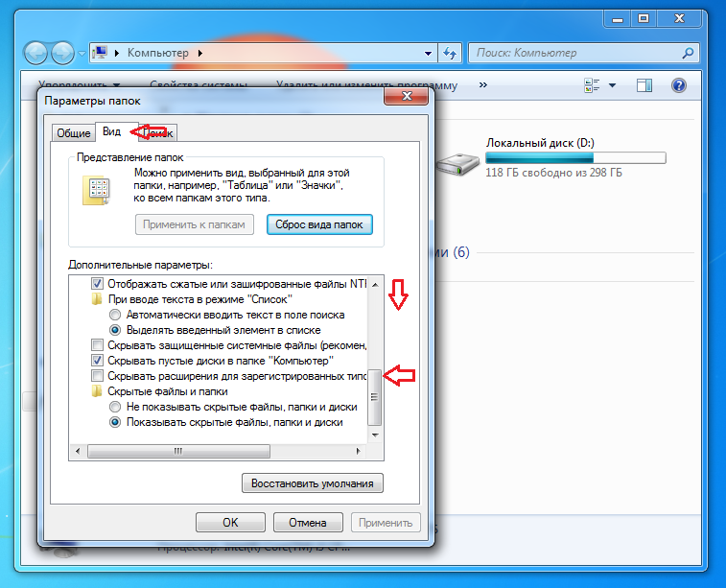Open recent pages dropdown next to Forward arrow

82,54
